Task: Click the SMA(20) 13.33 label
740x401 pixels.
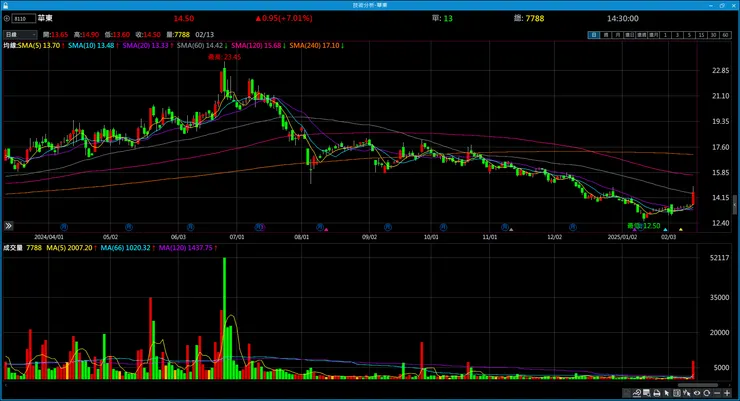Action: pos(145,45)
